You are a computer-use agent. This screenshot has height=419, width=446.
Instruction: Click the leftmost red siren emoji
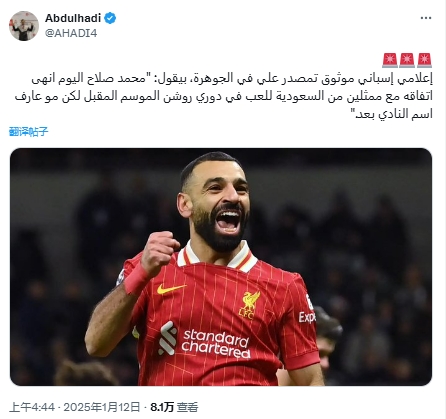390,60
